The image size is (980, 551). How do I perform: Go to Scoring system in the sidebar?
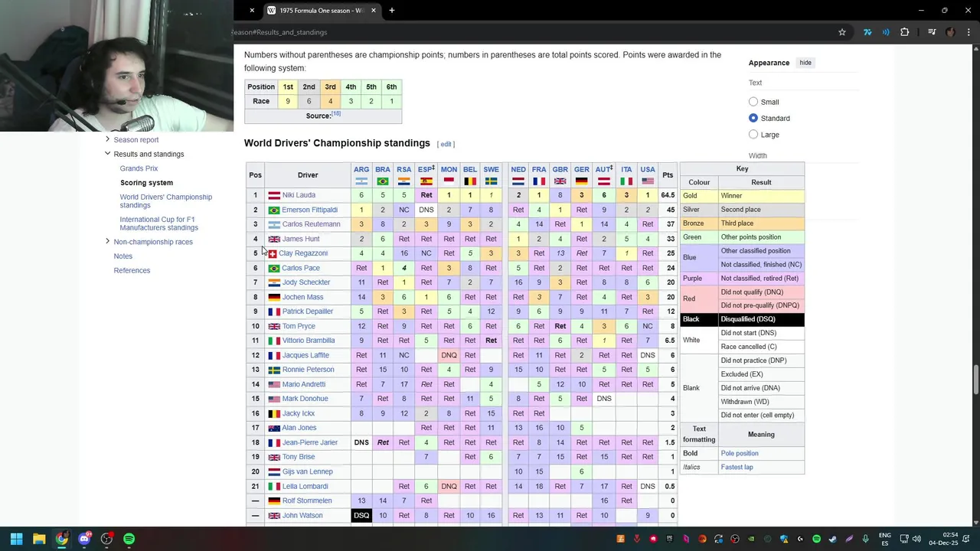coord(146,183)
